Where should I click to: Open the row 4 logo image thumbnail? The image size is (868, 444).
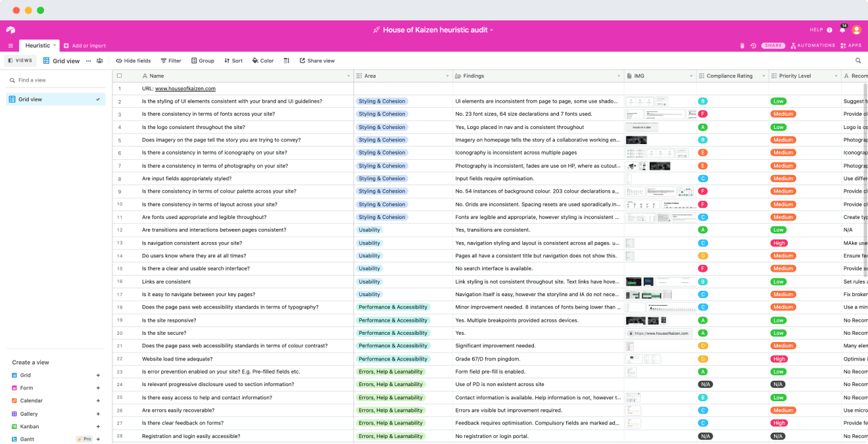coord(642,127)
